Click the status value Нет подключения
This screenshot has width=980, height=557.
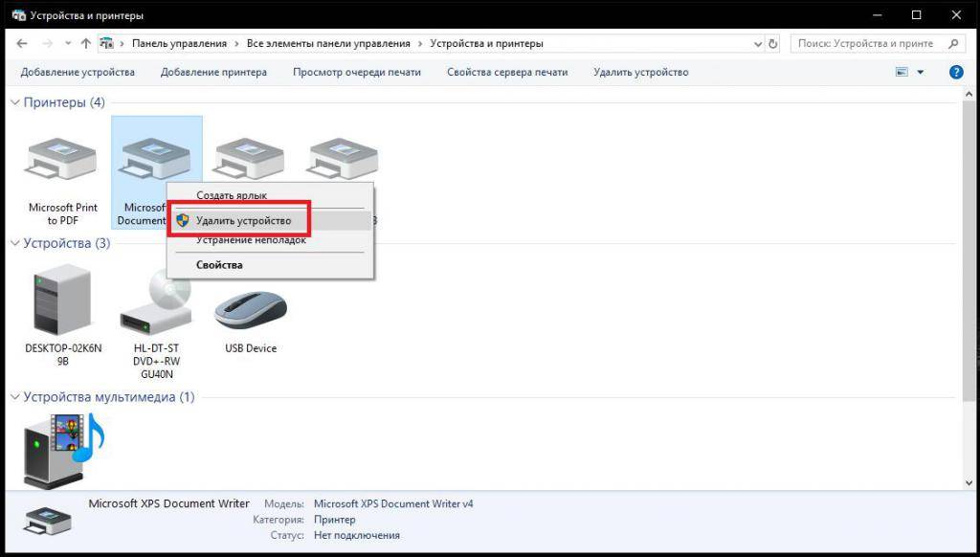357,535
